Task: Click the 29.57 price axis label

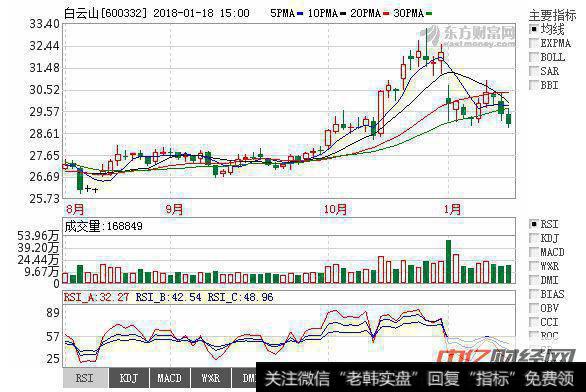Action: [44, 112]
